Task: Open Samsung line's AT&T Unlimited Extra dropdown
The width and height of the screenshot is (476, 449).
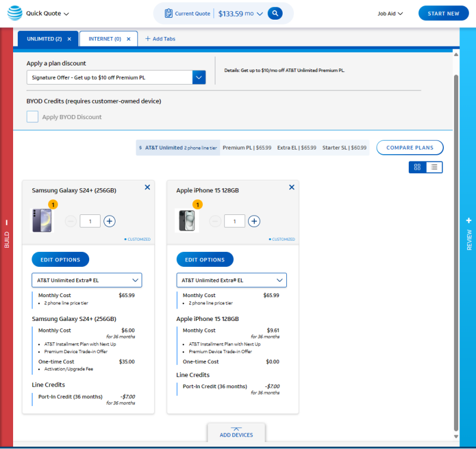Action: coord(87,280)
